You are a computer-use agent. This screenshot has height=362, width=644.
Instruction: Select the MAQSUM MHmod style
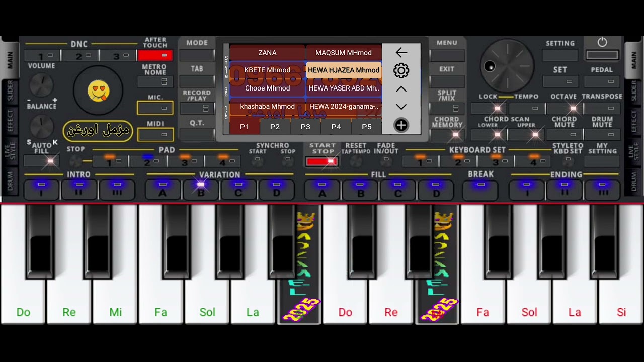tap(344, 53)
